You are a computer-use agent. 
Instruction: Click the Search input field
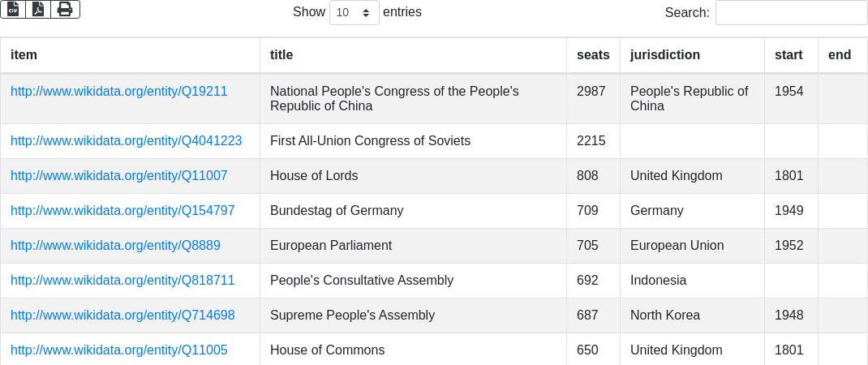point(791,13)
